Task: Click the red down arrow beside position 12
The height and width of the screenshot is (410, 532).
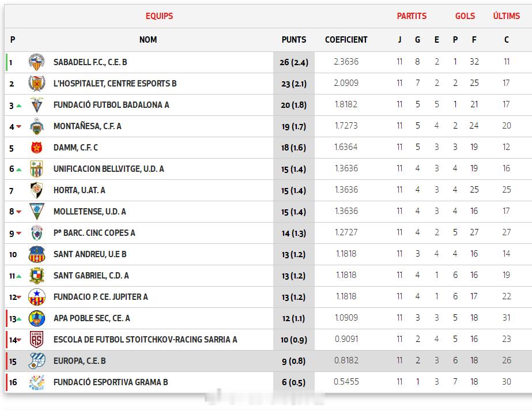Action: pos(19,298)
